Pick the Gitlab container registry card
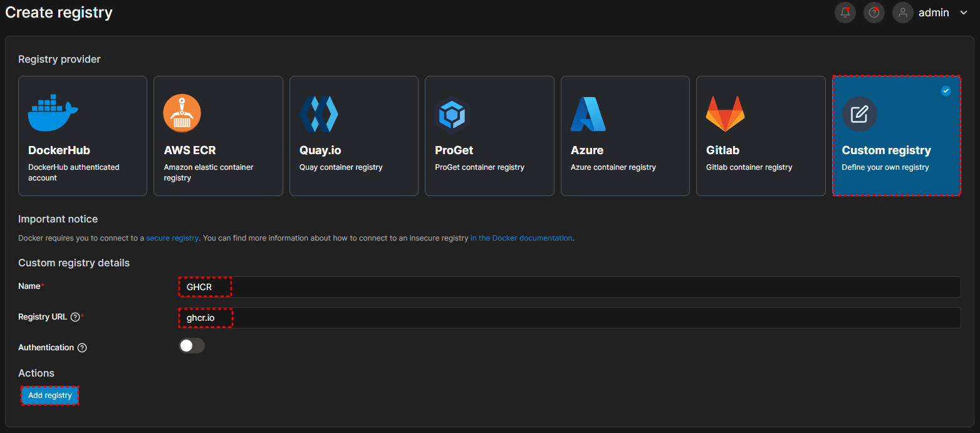Screen dimensions: 980x433 click(x=761, y=136)
